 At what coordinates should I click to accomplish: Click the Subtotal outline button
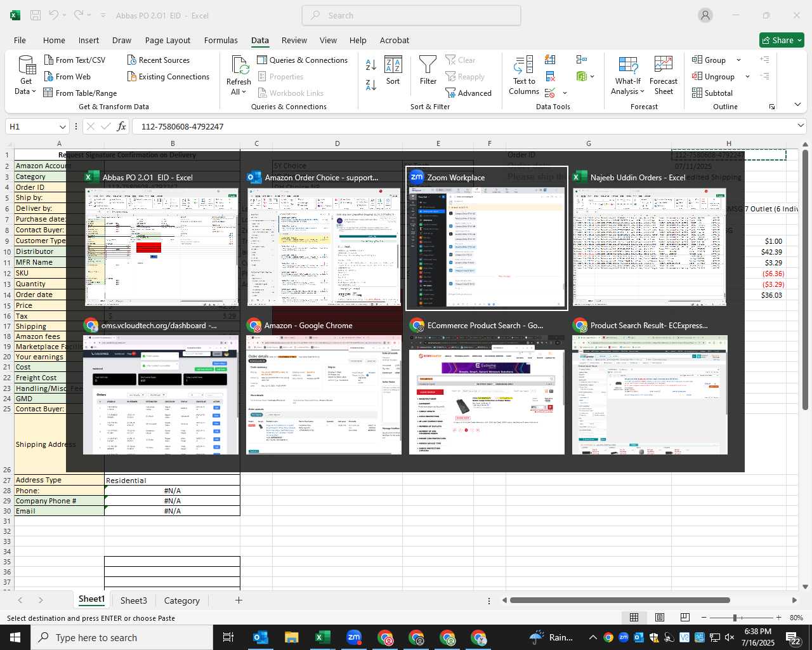pos(712,93)
